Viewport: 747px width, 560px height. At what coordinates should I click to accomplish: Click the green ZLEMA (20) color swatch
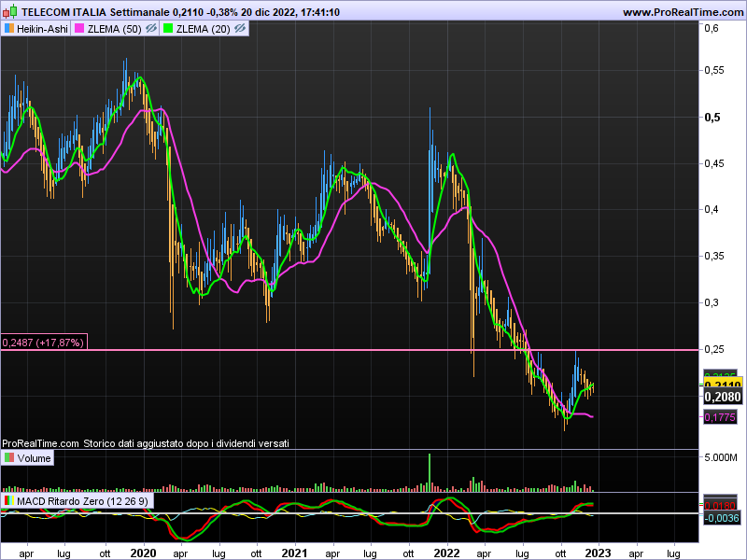click(x=169, y=29)
